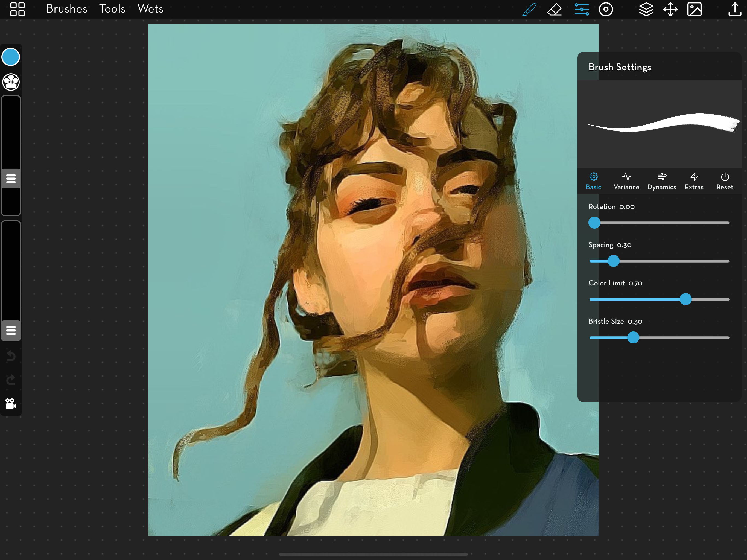Select the paint brush tool

pos(529,9)
